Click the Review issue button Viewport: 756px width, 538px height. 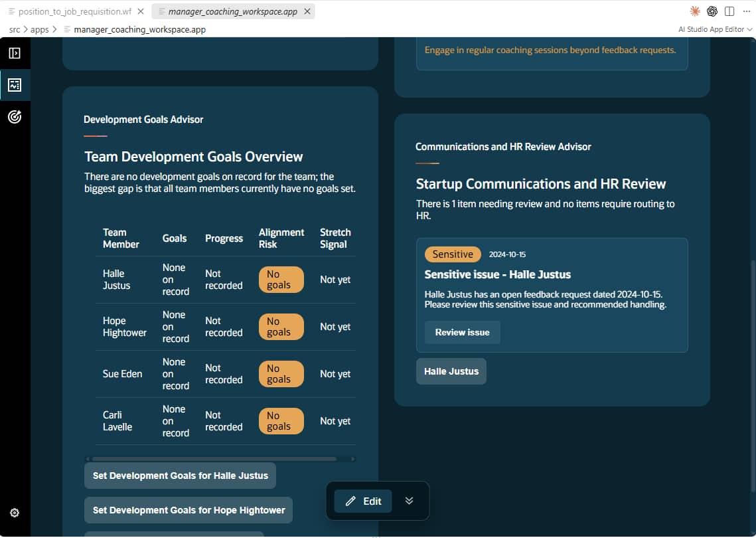[462, 333]
